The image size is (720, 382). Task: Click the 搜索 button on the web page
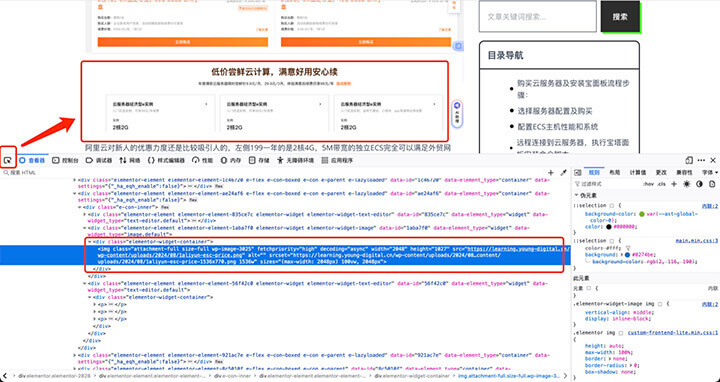[x=620, y=17]
